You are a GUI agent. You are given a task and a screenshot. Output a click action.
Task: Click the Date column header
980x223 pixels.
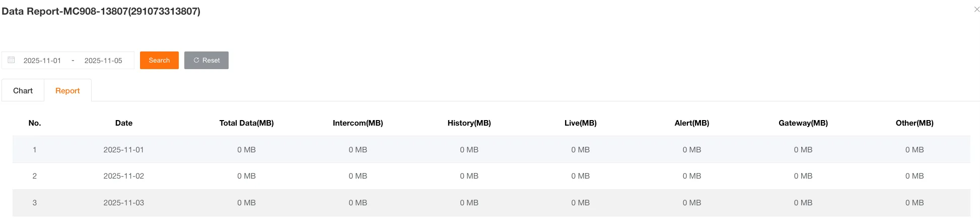124,123
